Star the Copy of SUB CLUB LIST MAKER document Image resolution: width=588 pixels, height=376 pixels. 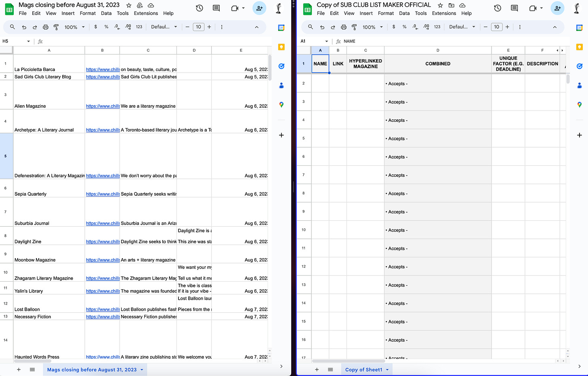(440, 5)
